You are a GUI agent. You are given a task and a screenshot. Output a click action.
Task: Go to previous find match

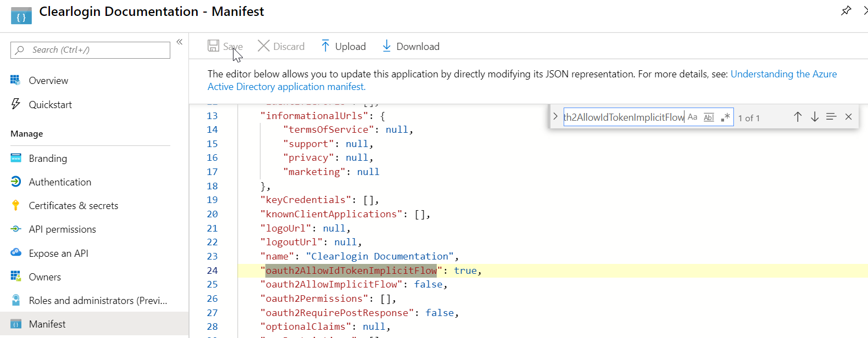(798, 117)
